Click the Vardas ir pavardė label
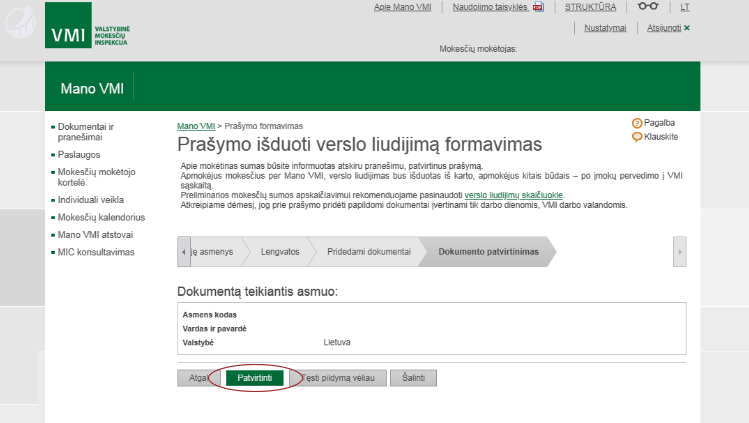The image size is (749, 423). click(x=214, y=328)
